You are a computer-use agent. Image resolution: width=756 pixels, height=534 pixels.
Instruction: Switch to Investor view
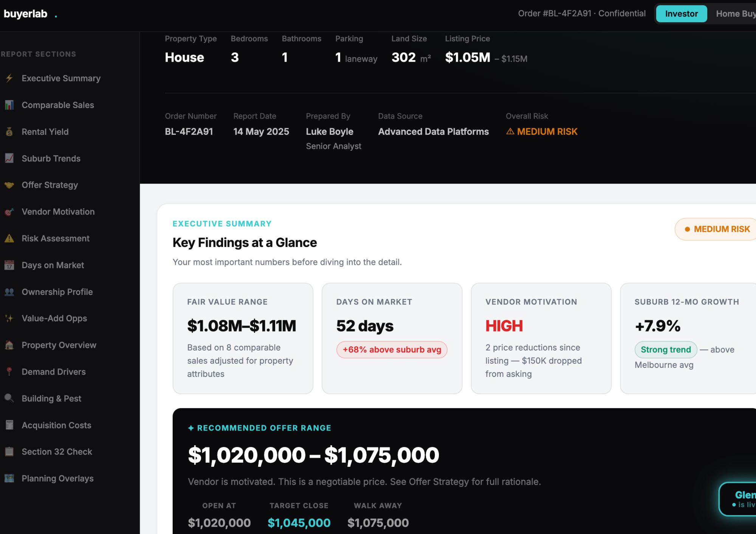pos(681,14)
